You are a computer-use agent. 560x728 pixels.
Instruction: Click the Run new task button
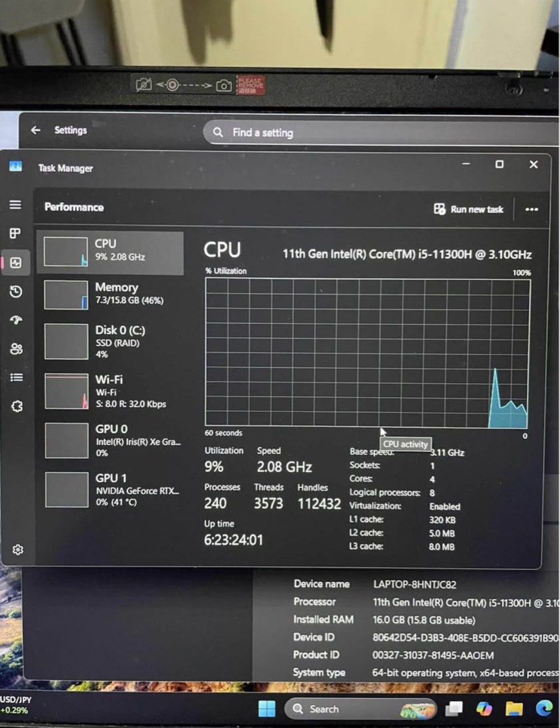[x=468, y=210]
